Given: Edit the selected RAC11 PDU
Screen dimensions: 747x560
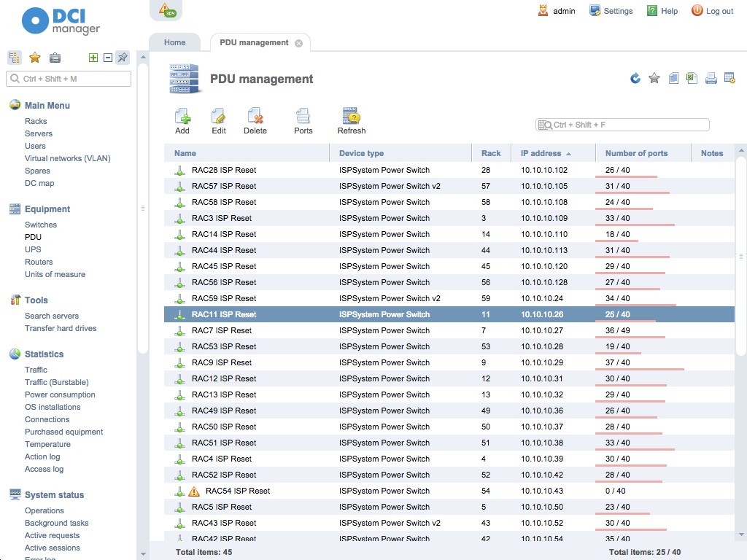Looking at the screenshot, I should point(219,120).
